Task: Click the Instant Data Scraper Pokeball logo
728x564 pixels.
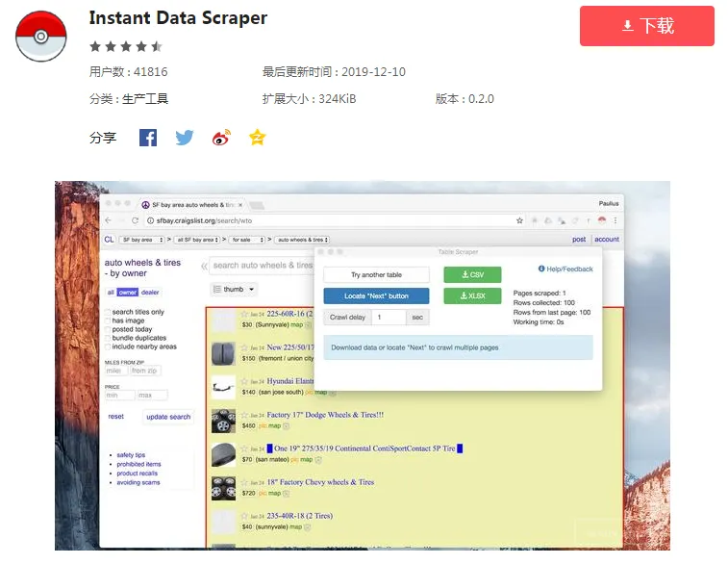Action: [40, 37]
